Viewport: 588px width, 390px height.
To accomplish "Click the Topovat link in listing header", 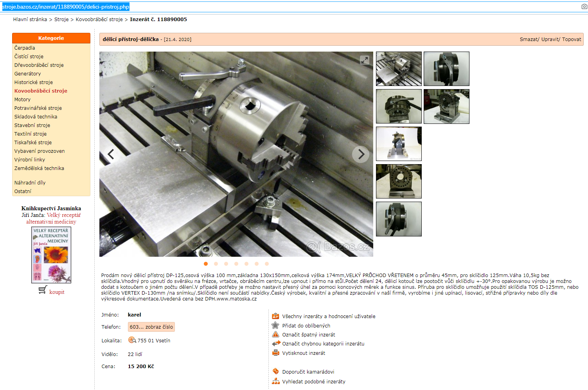I will point(572,39).
